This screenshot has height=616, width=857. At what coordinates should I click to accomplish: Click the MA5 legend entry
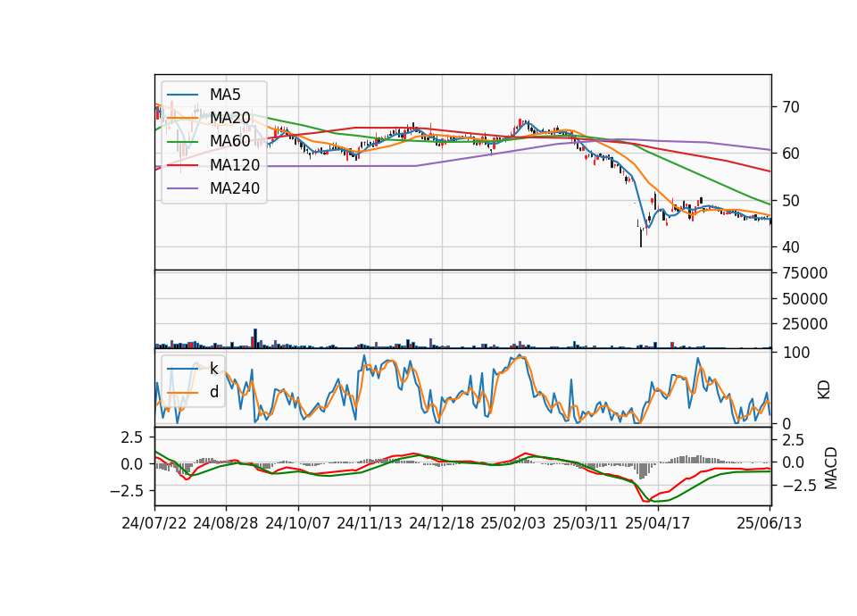225,95
